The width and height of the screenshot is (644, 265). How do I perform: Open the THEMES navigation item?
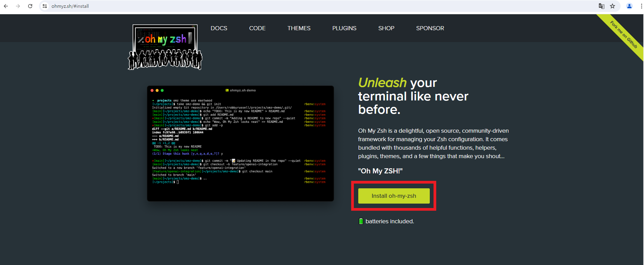click(299, 28)
